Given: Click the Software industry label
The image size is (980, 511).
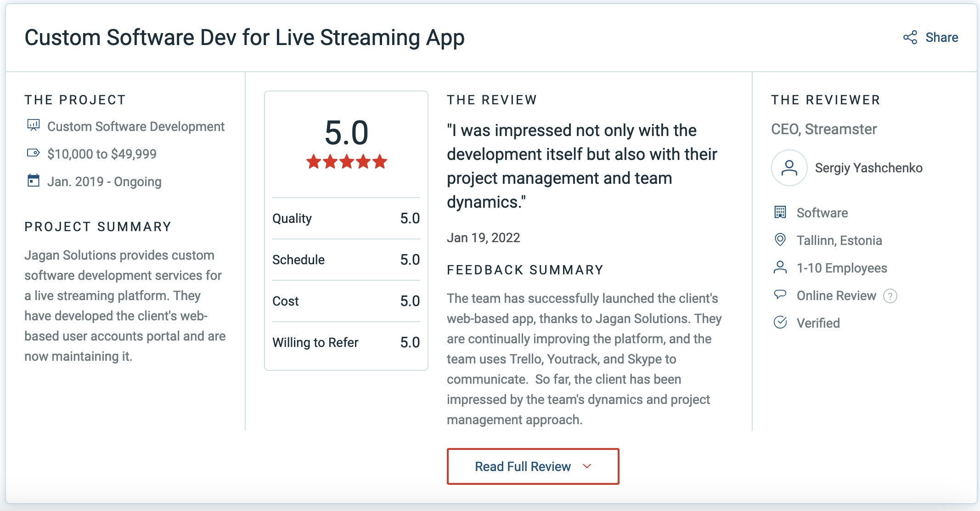Looking at the screenshot, I should tap(822, 213).
